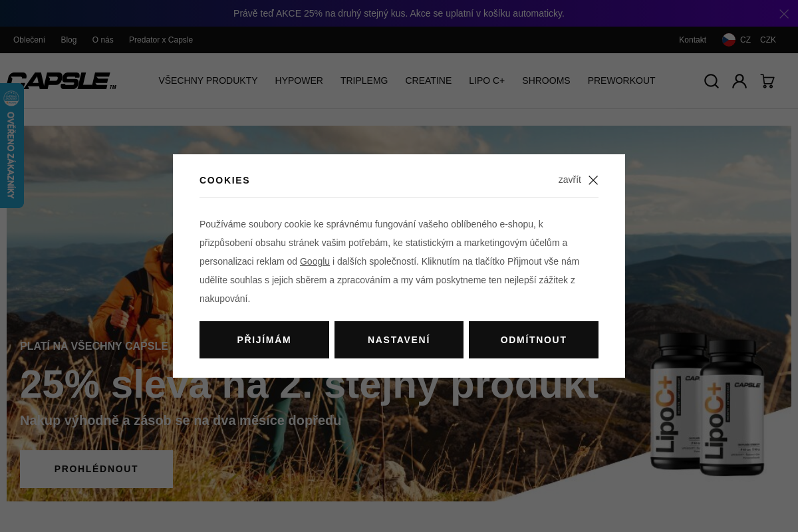
Task: Click the Capsle logo
Action: click(x=61, y=81)
